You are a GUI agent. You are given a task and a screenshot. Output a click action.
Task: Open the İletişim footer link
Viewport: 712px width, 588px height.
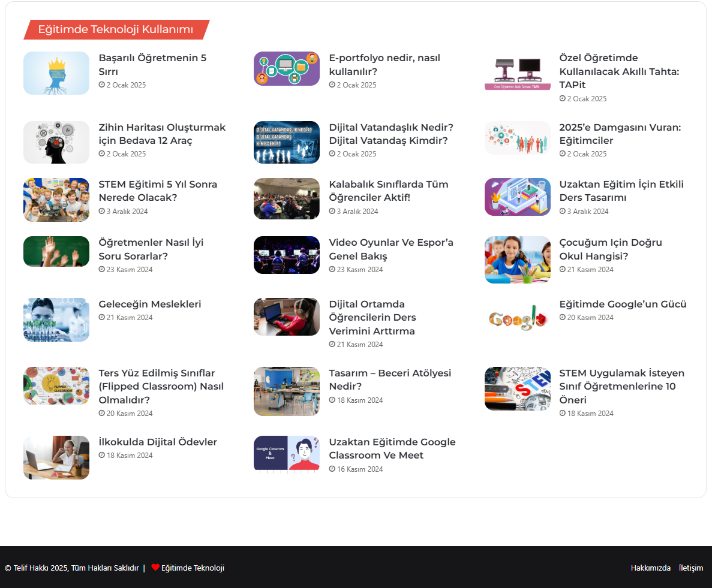pyautogui.click(x=690, y=568)
